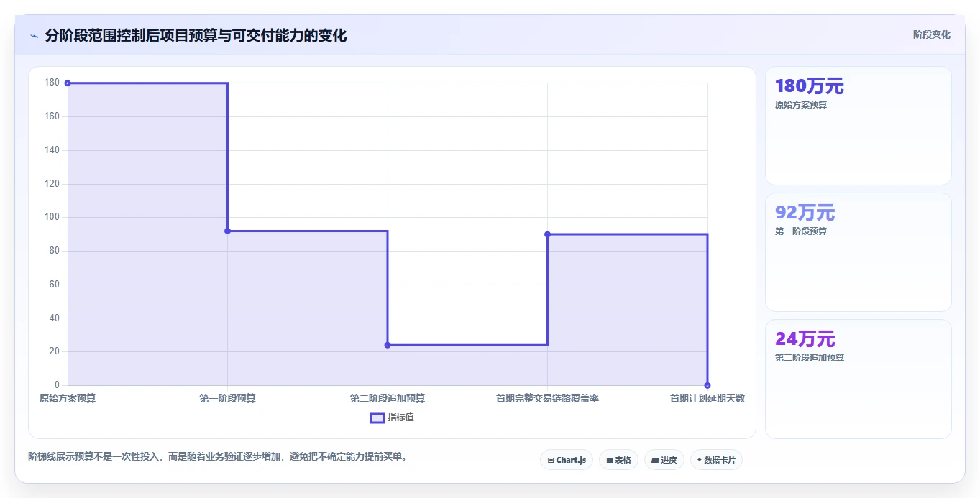Viewport: 980px width, 498px height.
Task: Click the 180 data point on chart
Action: coord(68,83)
